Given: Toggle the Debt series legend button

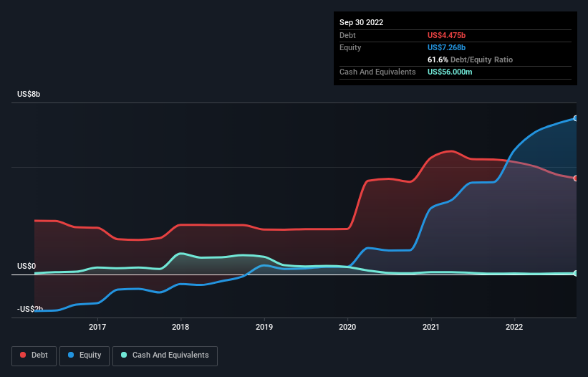Looking at the screenshot, I should point(34,355).
